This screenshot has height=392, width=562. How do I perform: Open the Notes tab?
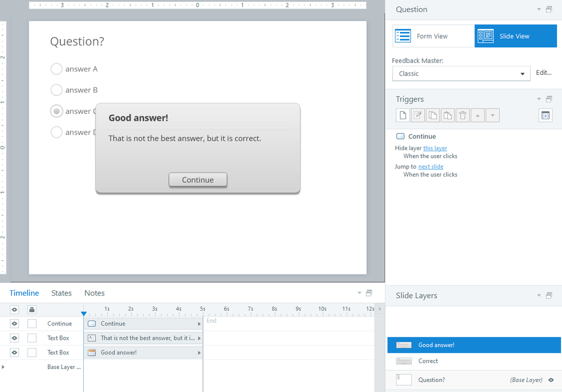(x=95, y=293)
